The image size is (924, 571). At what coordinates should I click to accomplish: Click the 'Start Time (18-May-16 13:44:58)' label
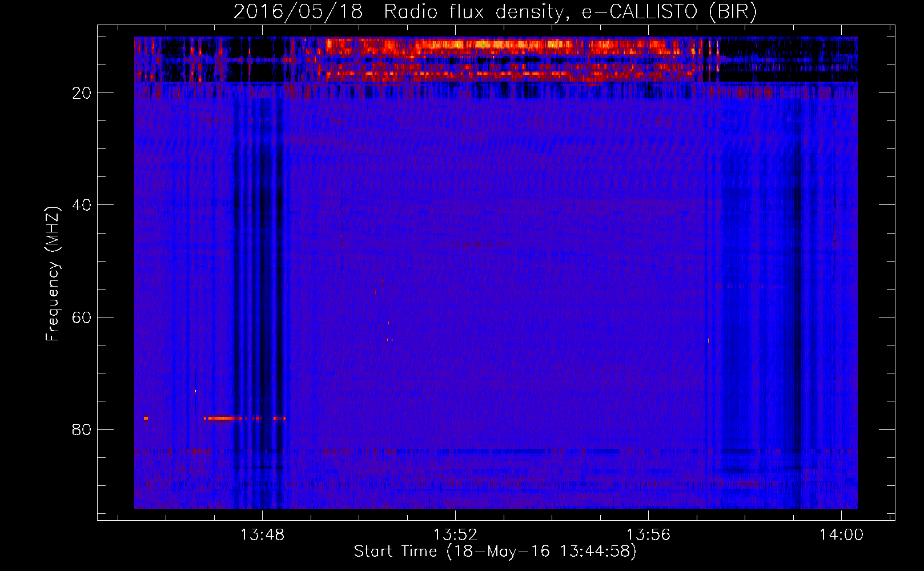[x=495, y=552]
